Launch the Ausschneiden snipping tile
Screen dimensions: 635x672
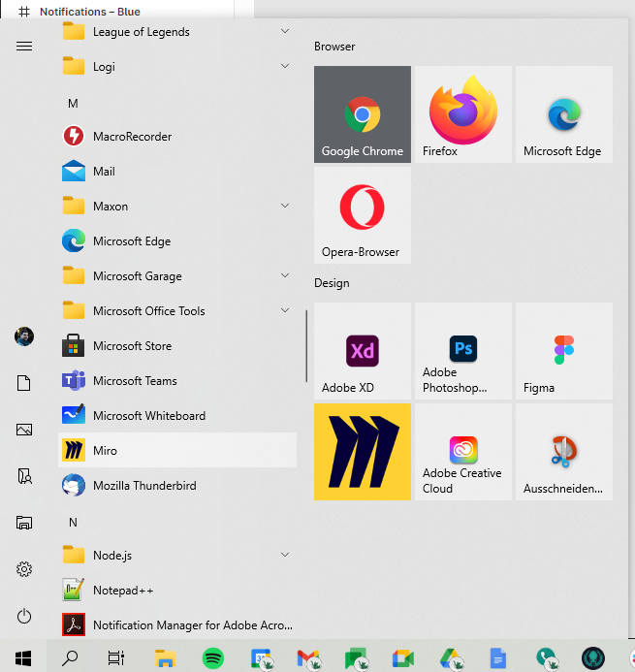click(564, 452)
